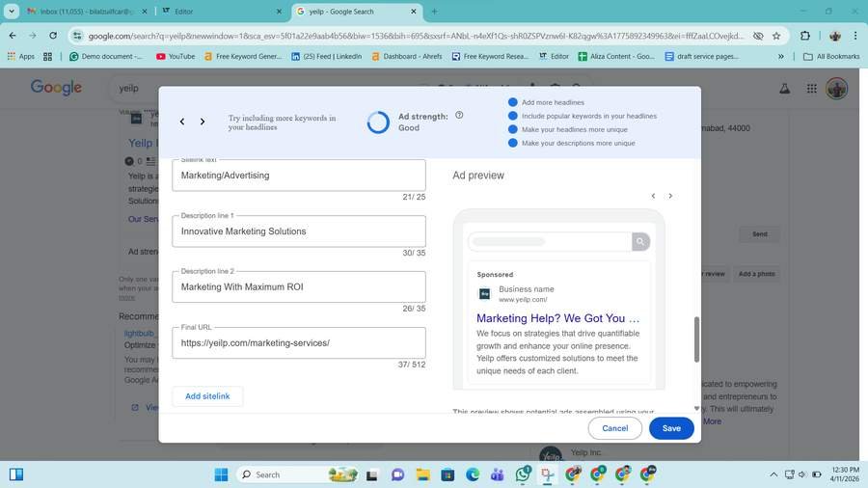Image resolution: width=868 pixels, height=488 pixels.
Task: Select the yeilp - Google Search tab
Action: coord(357,11)
